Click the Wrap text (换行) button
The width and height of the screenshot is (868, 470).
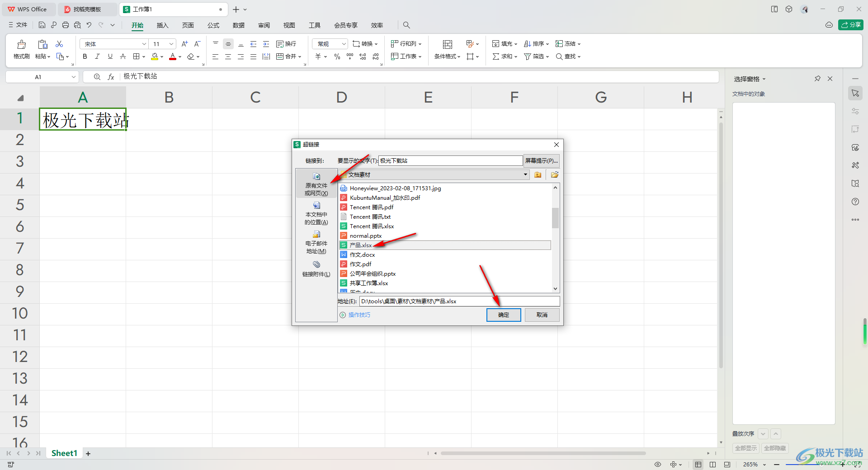(286, 44)
